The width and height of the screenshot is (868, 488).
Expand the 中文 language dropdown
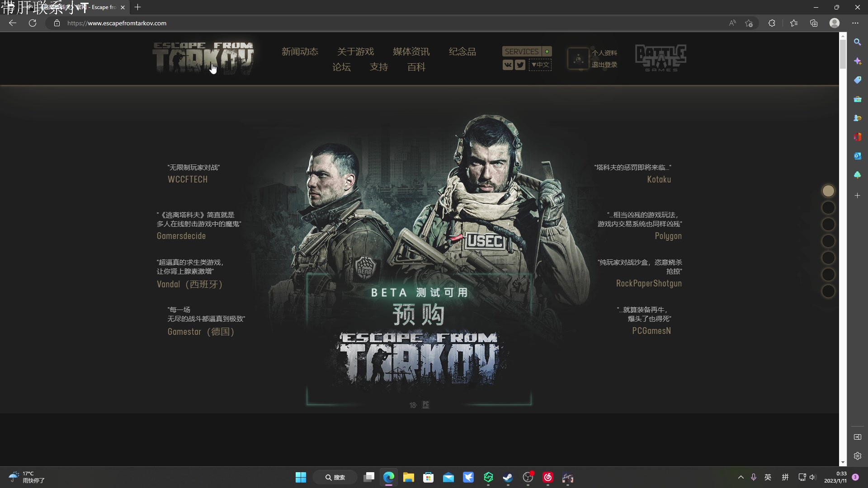(540, 65)
